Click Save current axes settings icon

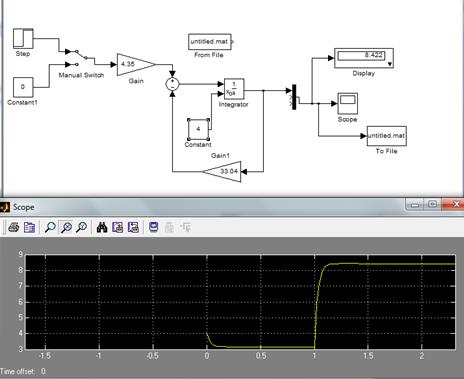(x=117, y=228)
